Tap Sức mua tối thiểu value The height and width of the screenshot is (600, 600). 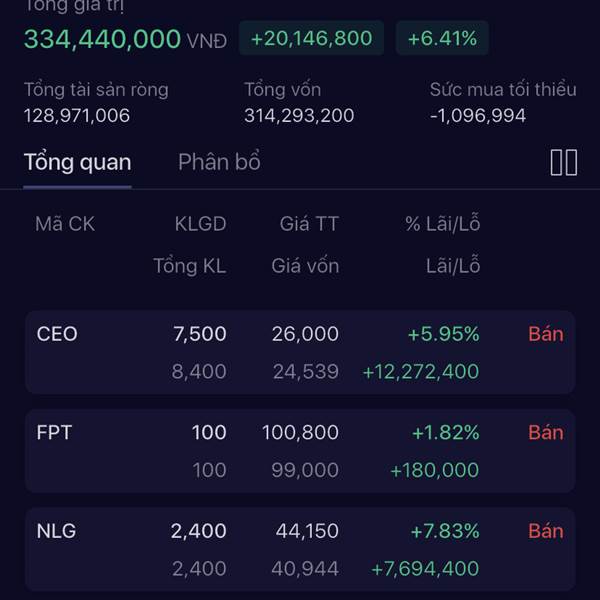click(478, 116)
